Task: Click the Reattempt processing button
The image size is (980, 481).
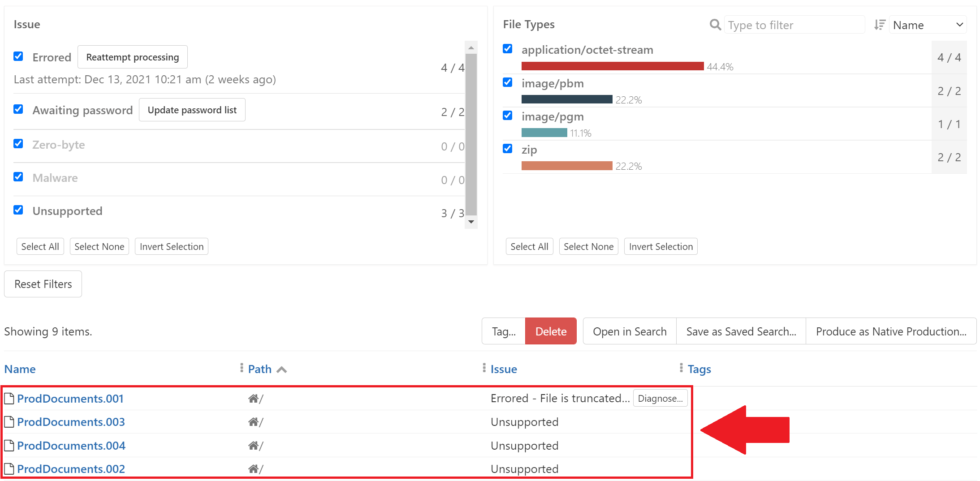Action: pyautogui.click(x=132, y=57)
